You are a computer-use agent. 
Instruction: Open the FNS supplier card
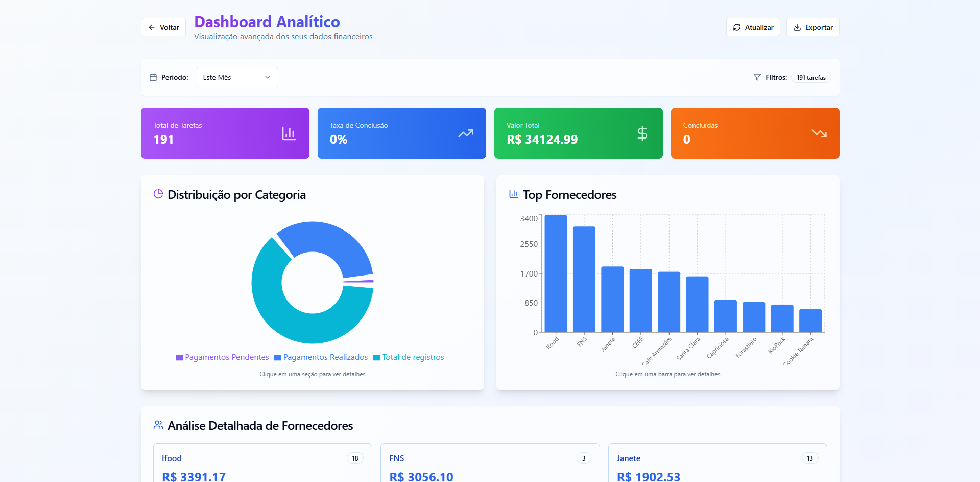tap(490, 463)
